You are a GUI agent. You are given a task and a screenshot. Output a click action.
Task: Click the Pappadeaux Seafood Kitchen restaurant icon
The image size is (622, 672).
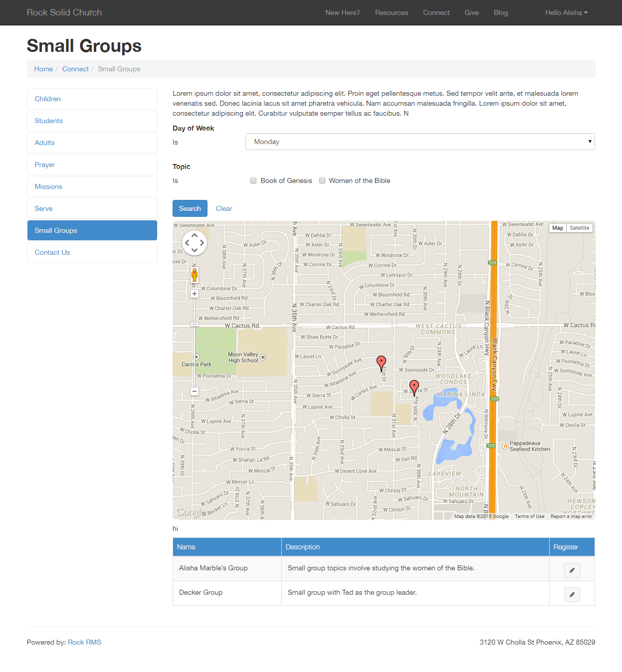pyautogui.click(x=505, y=446)
